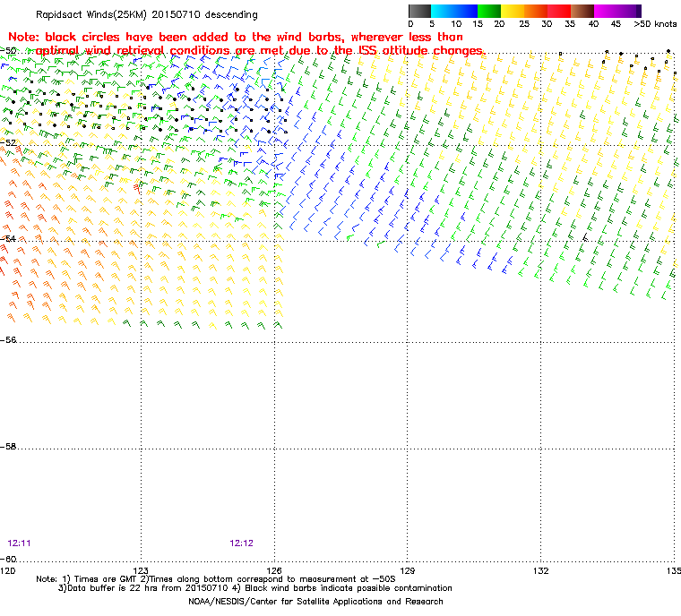
Task: Click the '-60' latitude axis label
Action: click(x=8, y=559)
